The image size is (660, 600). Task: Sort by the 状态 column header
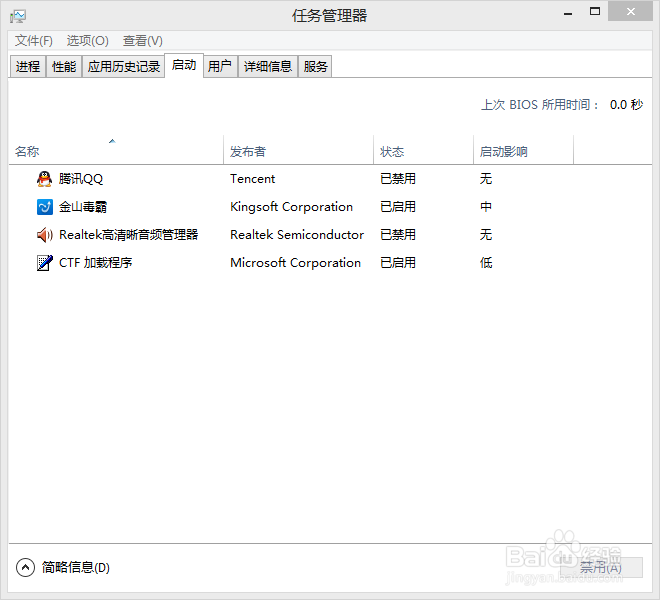pyautogui.click(x=423, y=151)
